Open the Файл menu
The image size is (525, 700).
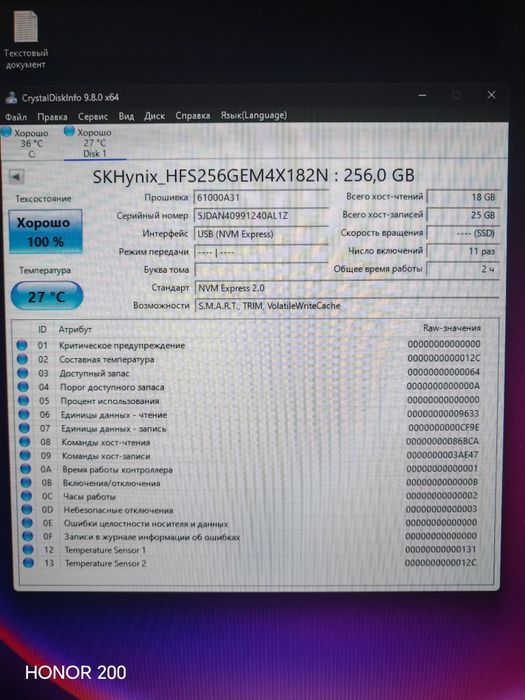pyautogui.click(x=16, y=117)
